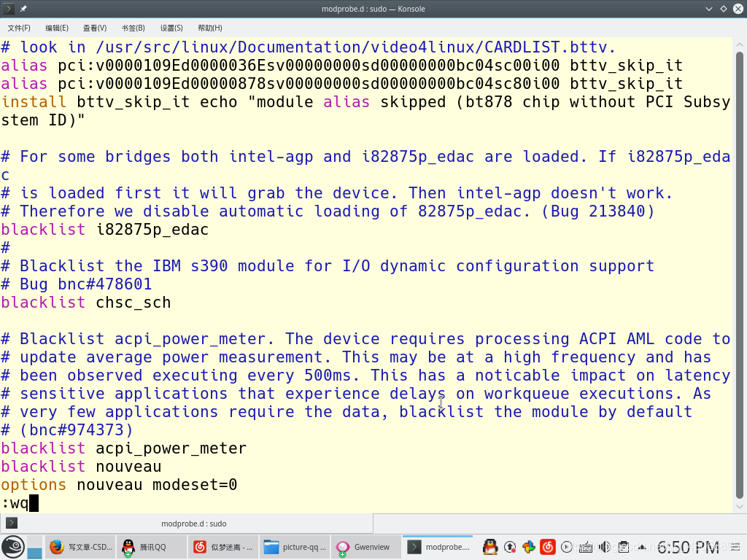Click the terminal icon on the tab bar
Image resolution: width=747 pixels, height=560 pixels.
(x=12, y=524)
